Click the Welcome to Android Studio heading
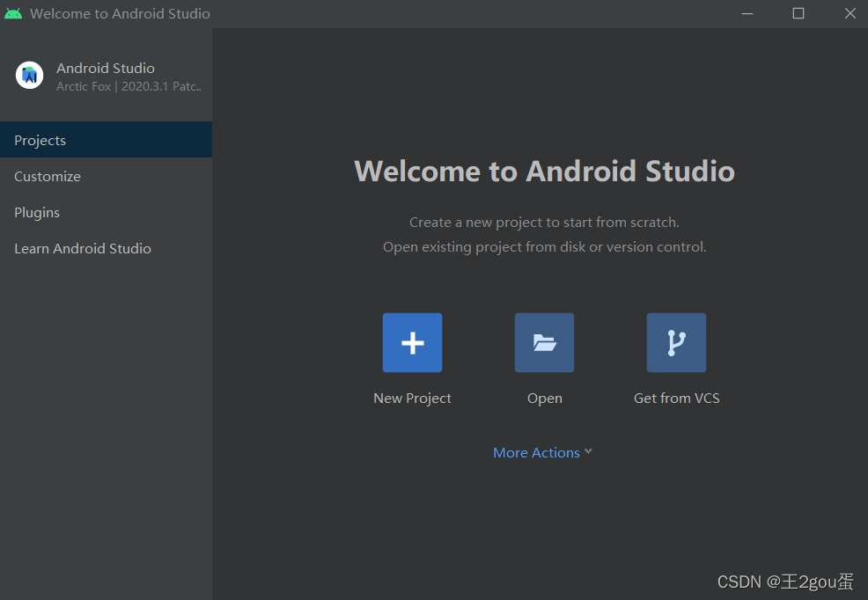The height and width of the screenshot is (600, 868). [544, 171]
